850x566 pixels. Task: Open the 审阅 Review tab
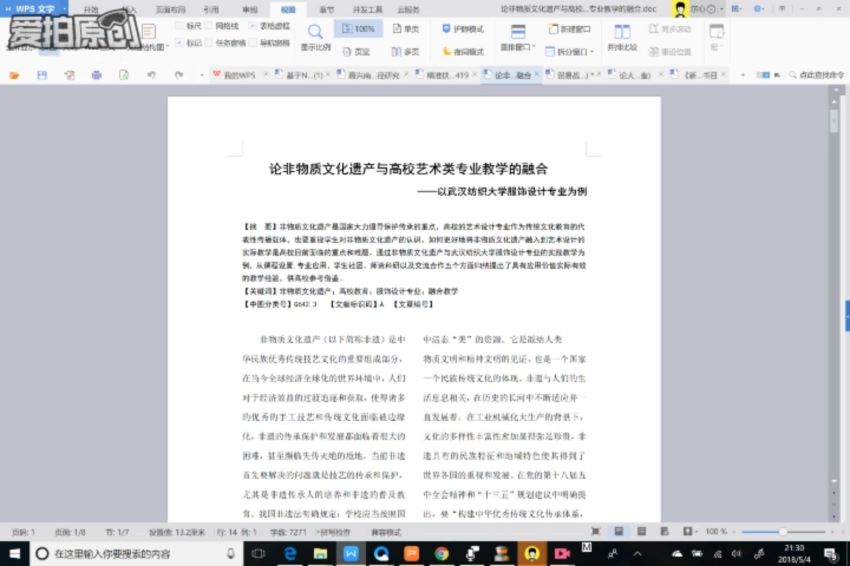point(250,9)
